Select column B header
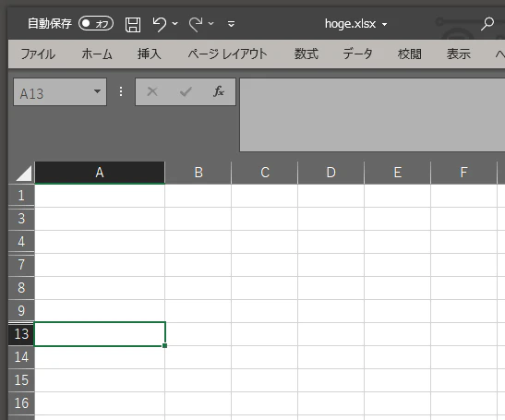 point(198,173)
